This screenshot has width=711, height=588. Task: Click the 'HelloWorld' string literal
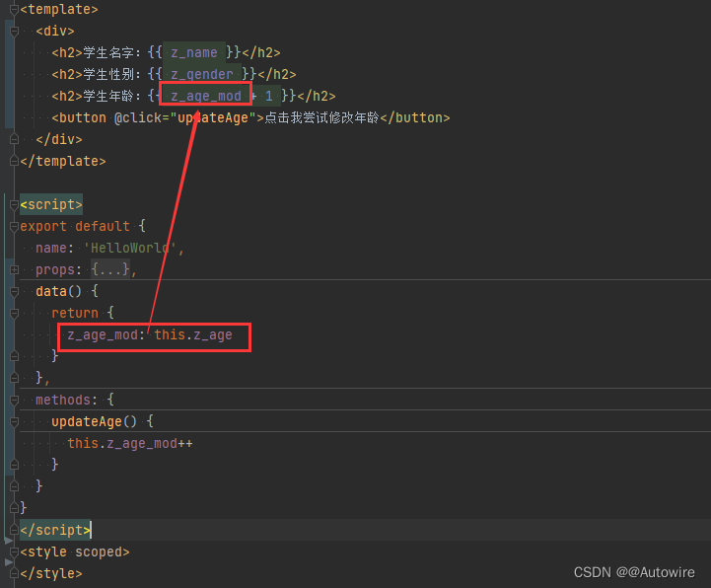click(130, 248)
